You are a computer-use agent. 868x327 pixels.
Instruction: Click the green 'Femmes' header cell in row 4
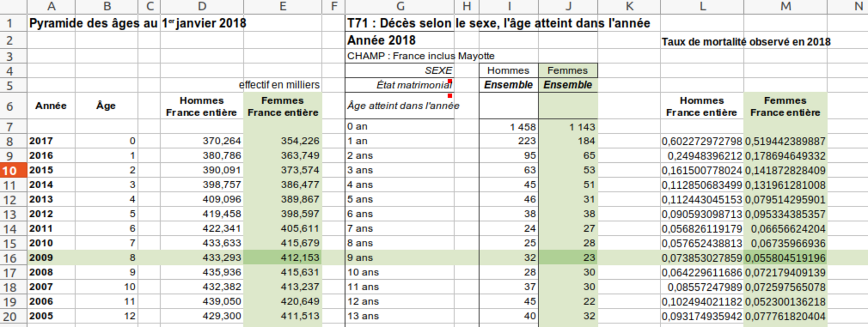click(567, 71)
